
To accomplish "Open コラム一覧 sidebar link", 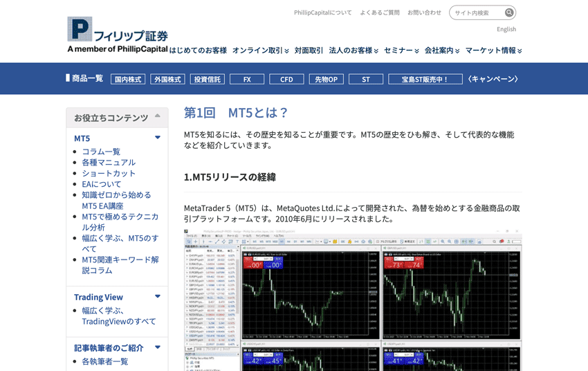I will (101, 152).
